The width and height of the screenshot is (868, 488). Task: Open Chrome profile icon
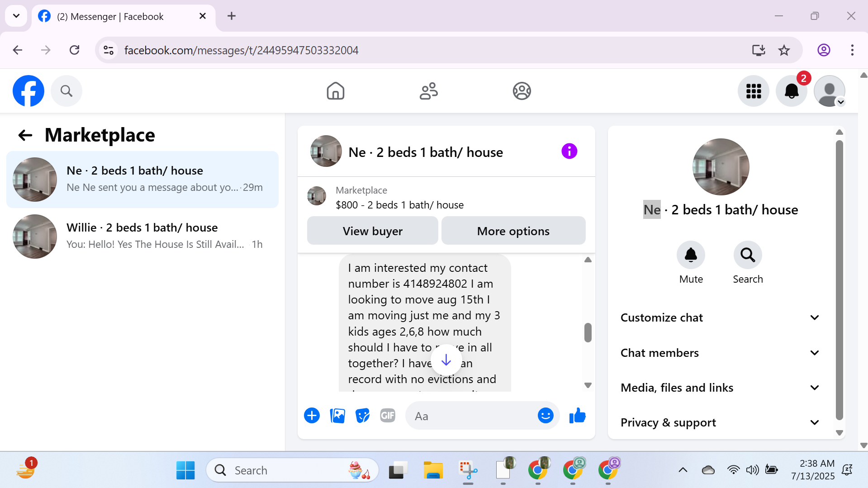[x=824, y=50]
